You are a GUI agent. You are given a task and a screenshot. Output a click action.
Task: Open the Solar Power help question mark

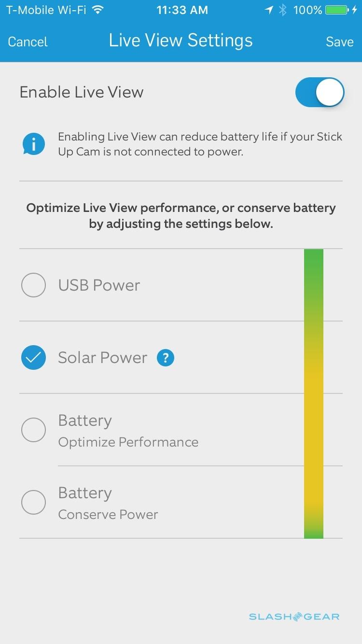[x=165, y=358]
